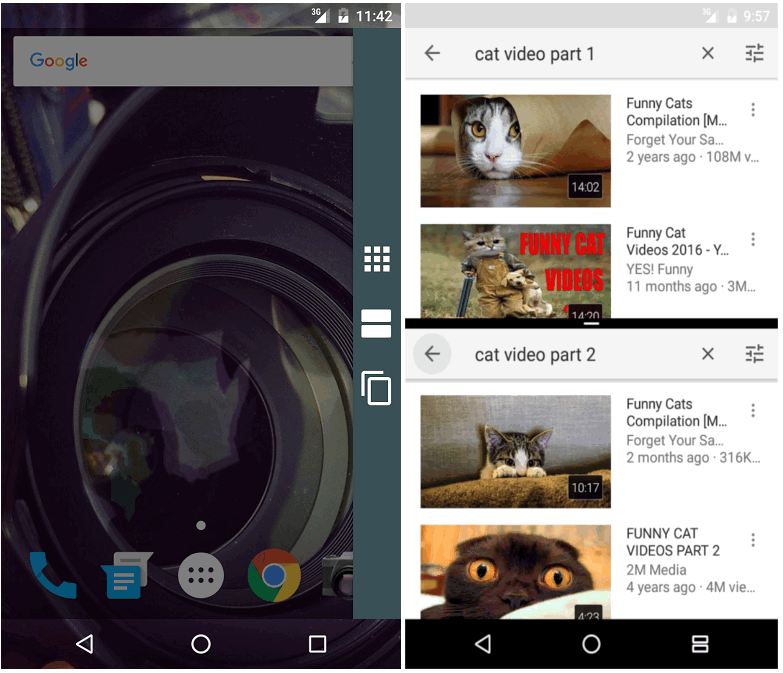
Task: Tap the overlapping windows icon in side panel
Action: [376, 388]
